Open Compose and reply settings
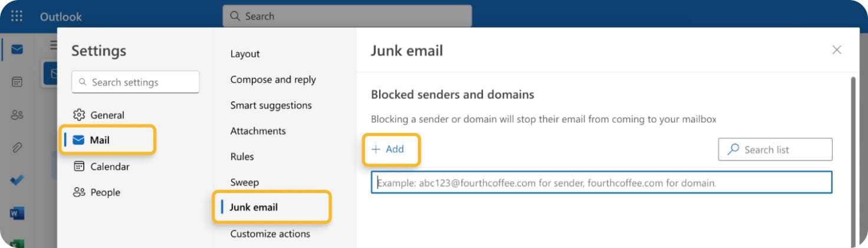The height and width of the screenshot is (248, 868). tap(273, 80)
